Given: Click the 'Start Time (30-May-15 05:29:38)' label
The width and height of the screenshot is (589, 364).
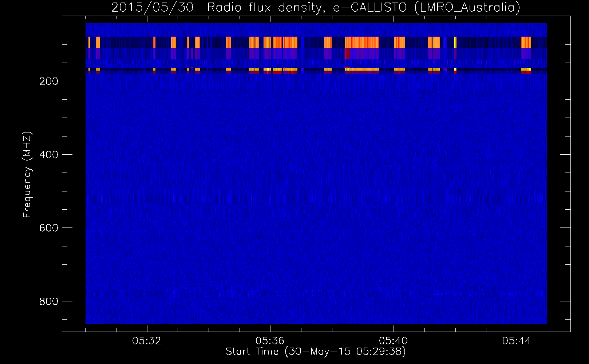Looking at the screenshot, I should [x=316, y=352].
